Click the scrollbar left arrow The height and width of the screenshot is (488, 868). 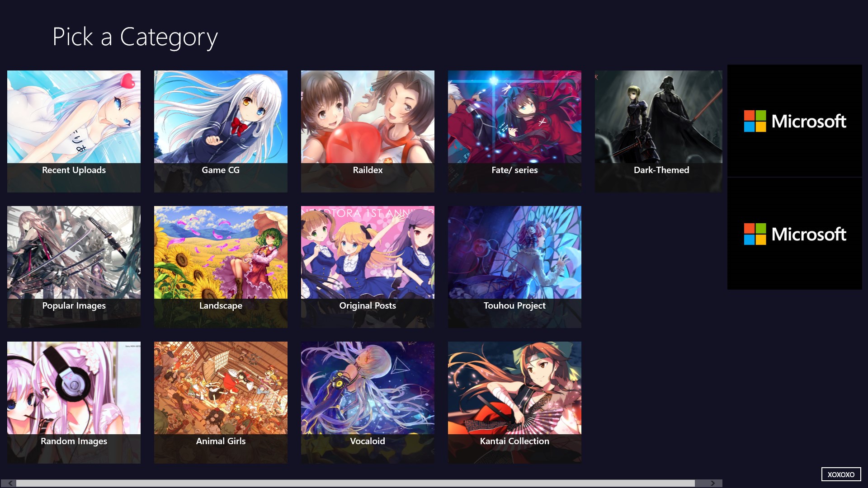[10, 483]
